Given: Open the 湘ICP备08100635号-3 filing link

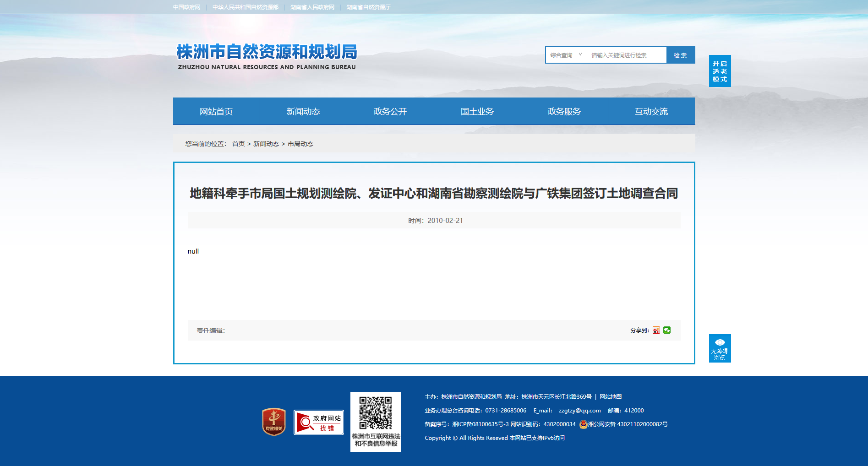Looking at the screenshot, I should [480, 424].
